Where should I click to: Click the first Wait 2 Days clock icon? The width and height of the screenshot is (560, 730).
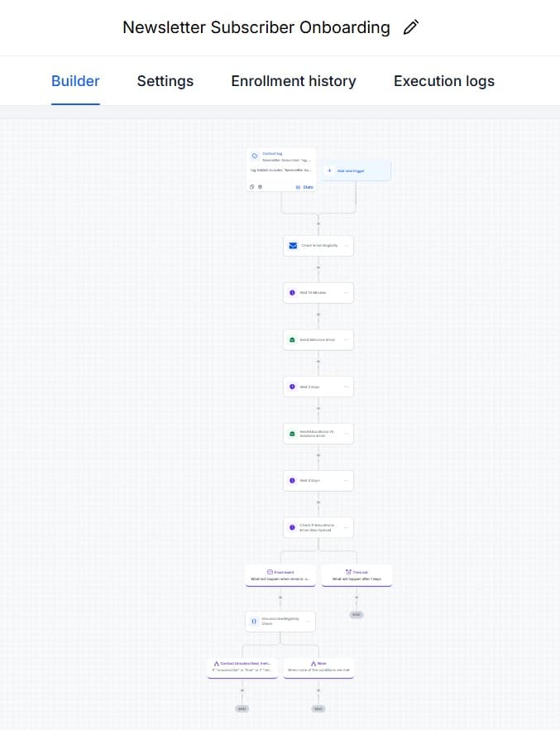(x=292, y=387)
